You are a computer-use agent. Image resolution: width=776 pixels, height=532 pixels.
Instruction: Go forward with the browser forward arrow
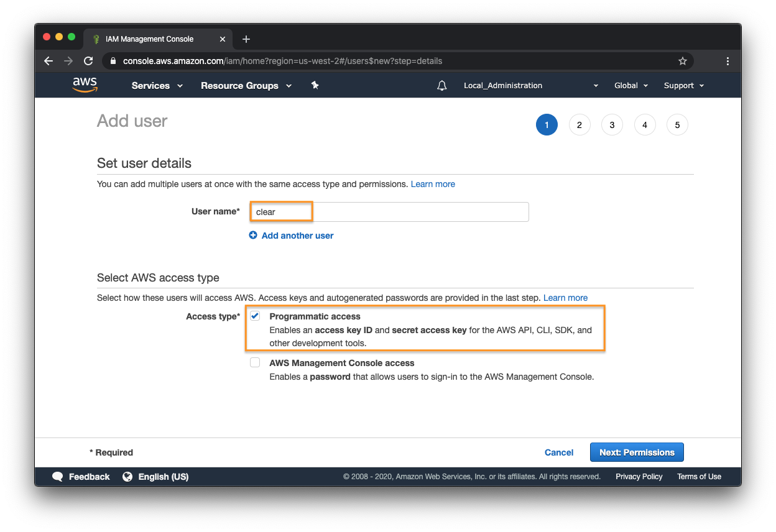coord(68,61)
